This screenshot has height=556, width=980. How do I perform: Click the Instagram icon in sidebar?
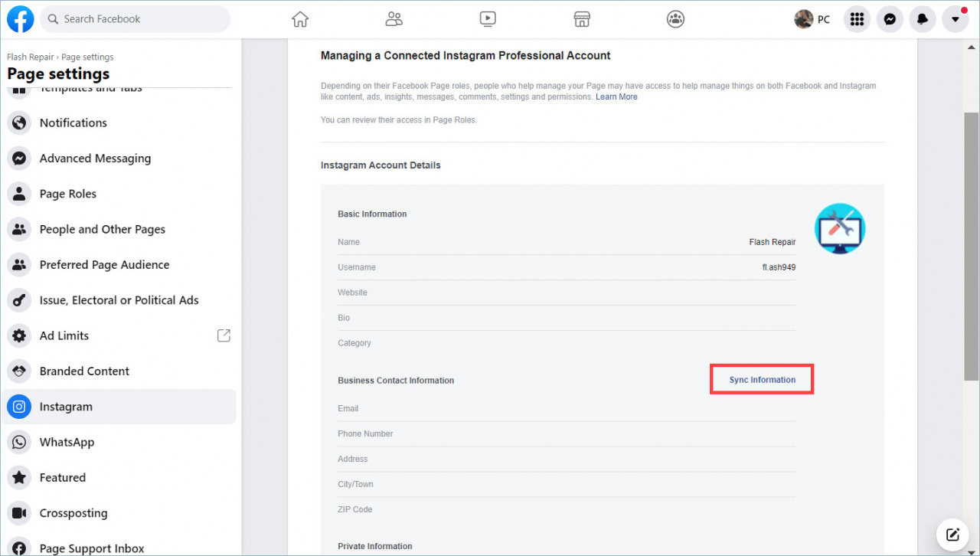(19, 407)
